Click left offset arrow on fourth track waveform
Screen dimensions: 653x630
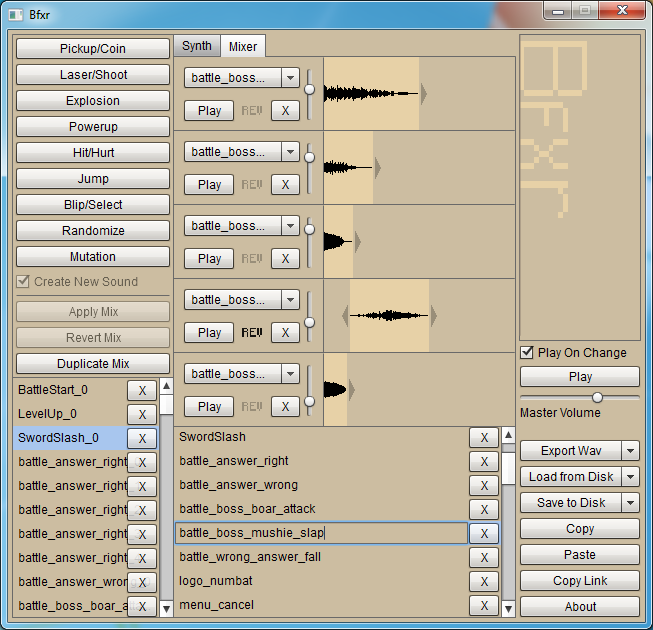[x=345, y=316]
